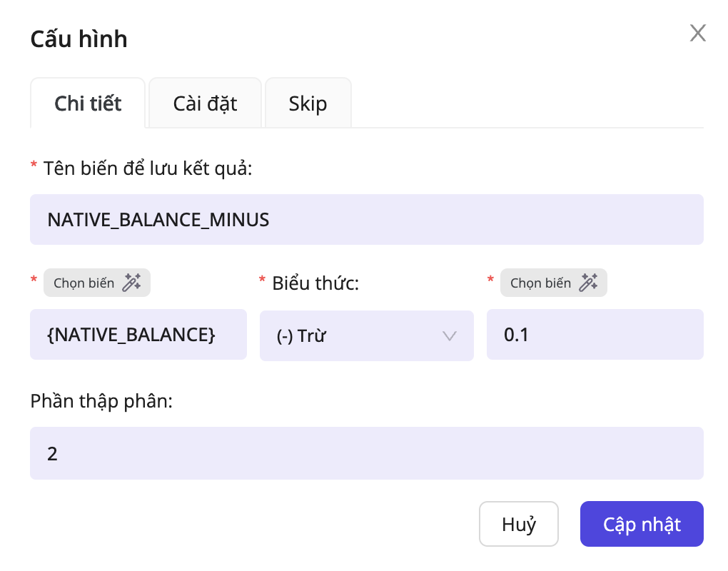This screenshot has width=728, height=571.
Task: Focus the NATIVE_BALANCE_MINUS variable name field
Action: (x=366, y=220)
